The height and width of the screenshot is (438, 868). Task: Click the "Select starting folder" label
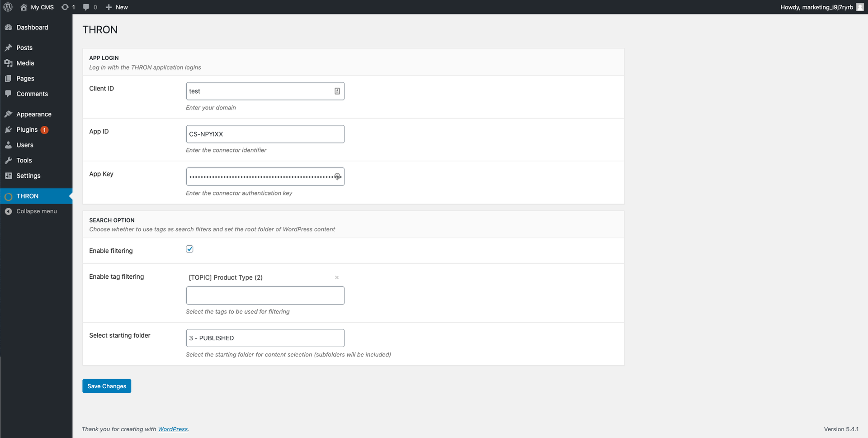click(120, 335)
